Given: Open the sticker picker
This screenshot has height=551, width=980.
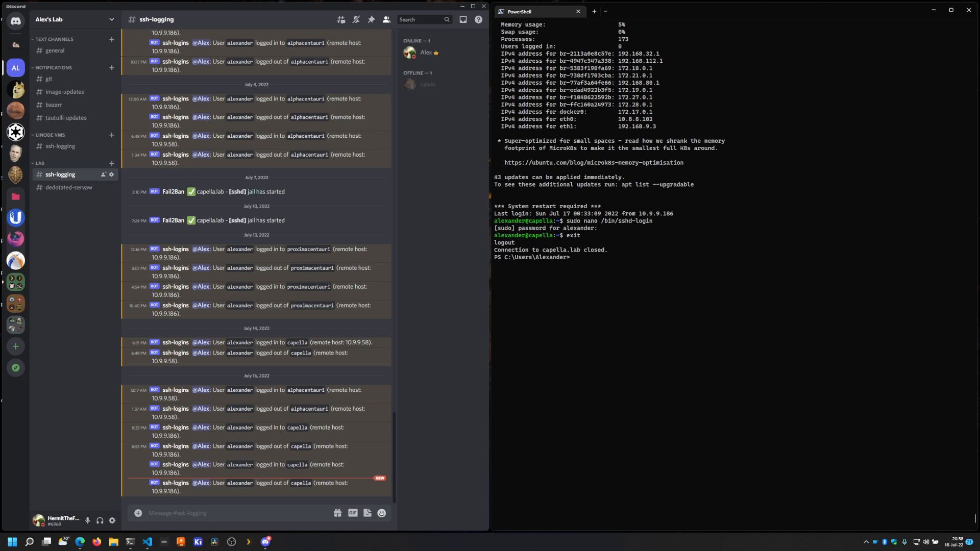Looking at the screenshot, I should coord(367,513).
